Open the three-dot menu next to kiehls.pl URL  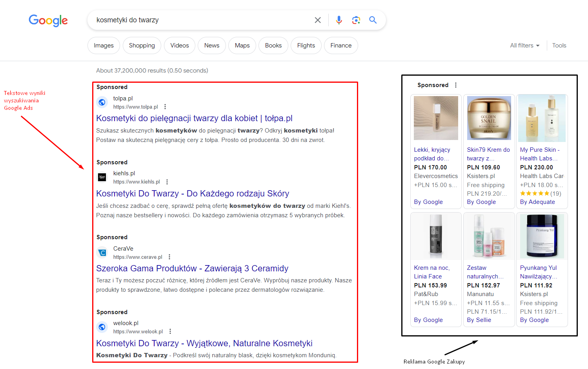tap(167, 182)
